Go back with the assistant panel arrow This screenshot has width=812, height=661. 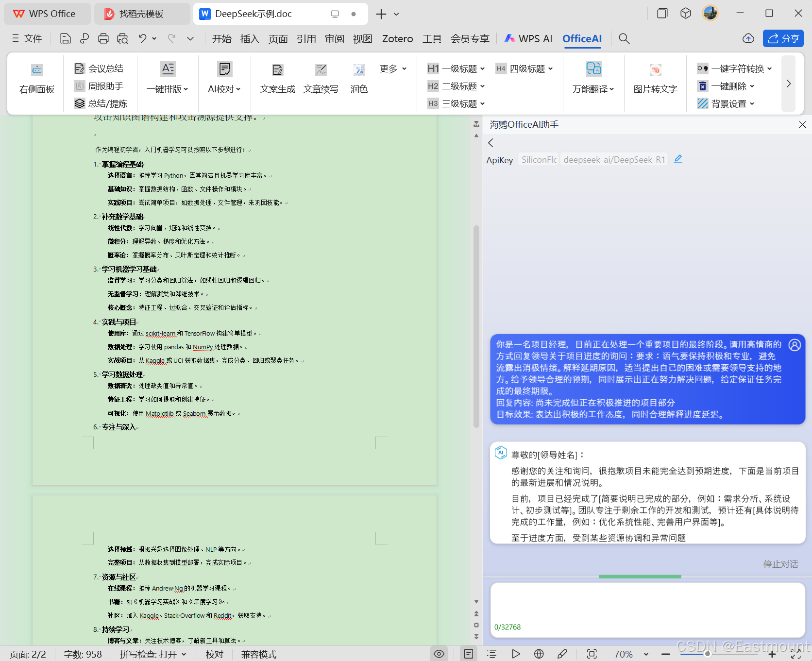491,143
